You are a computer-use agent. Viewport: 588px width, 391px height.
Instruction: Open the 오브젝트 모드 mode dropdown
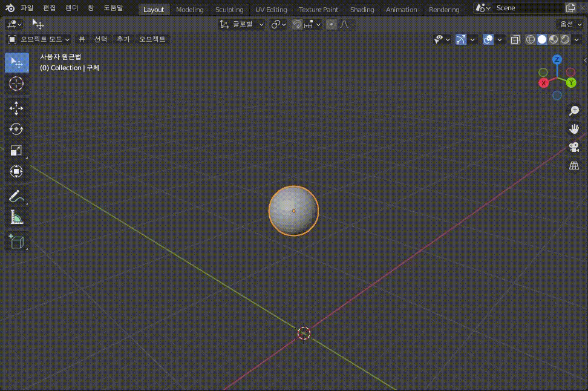pos(39,39)
